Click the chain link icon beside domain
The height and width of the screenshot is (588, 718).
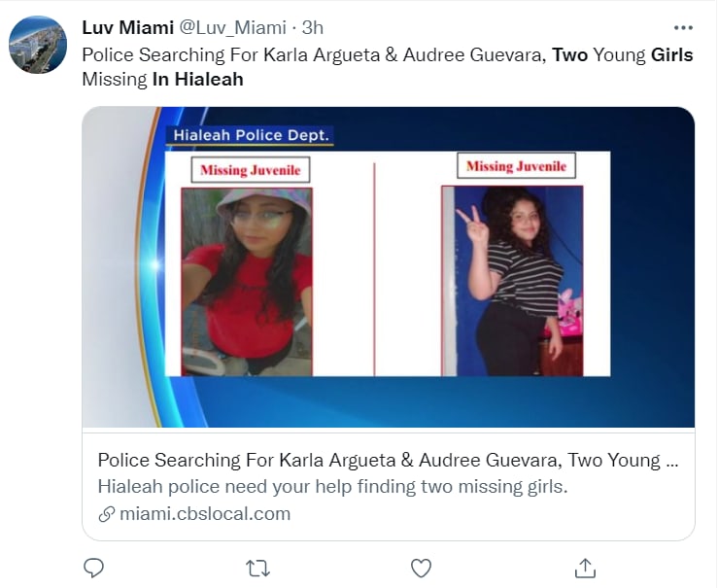point(107,514)
